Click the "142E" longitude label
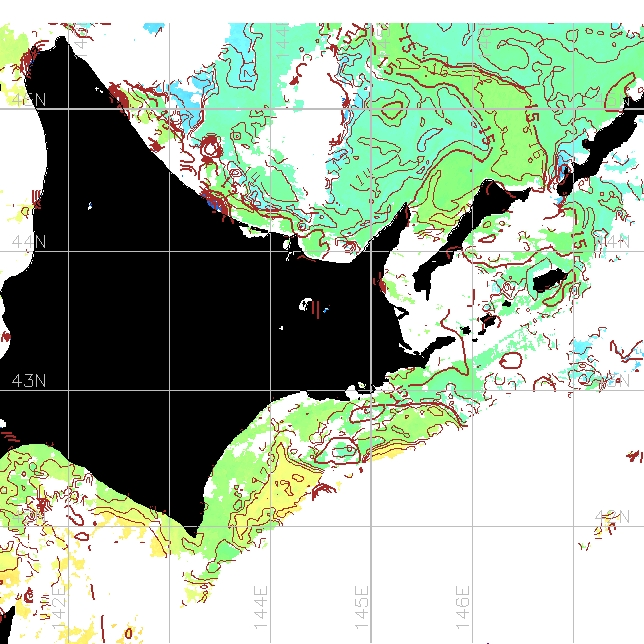Image resolution: width=644 pixels, height=644 pixels. pyautogui.click(x=59, y=607)
